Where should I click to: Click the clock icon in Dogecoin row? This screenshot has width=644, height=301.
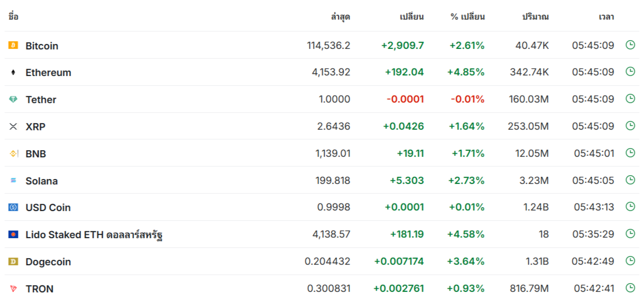[x=630, y=260]
